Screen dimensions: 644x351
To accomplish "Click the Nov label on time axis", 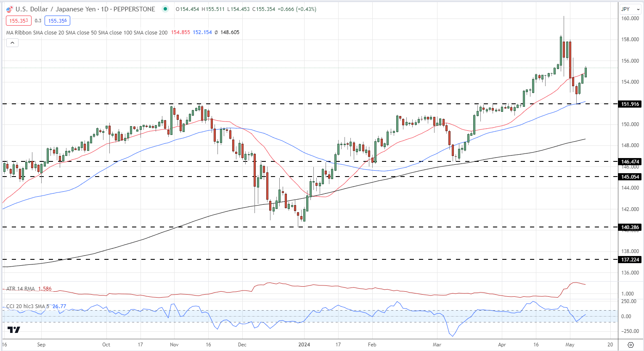I will [174, 345].
